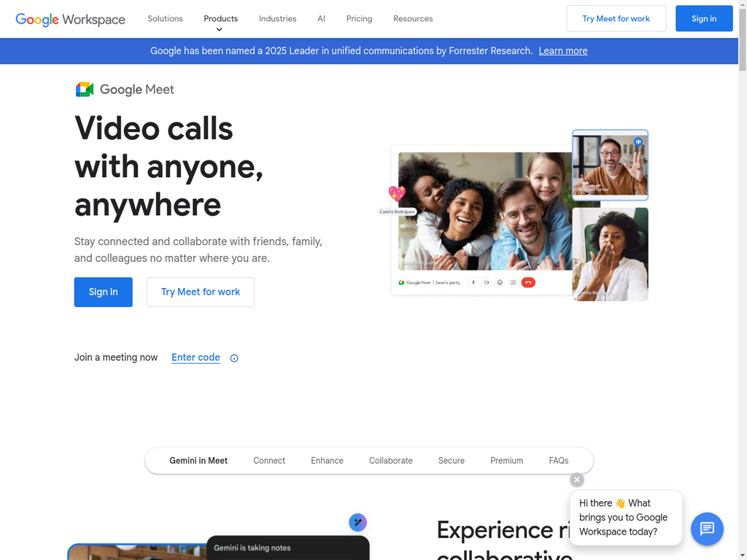Go to Pricing in the nav
This screenshot has width=747, height=560.
point(359,18)
